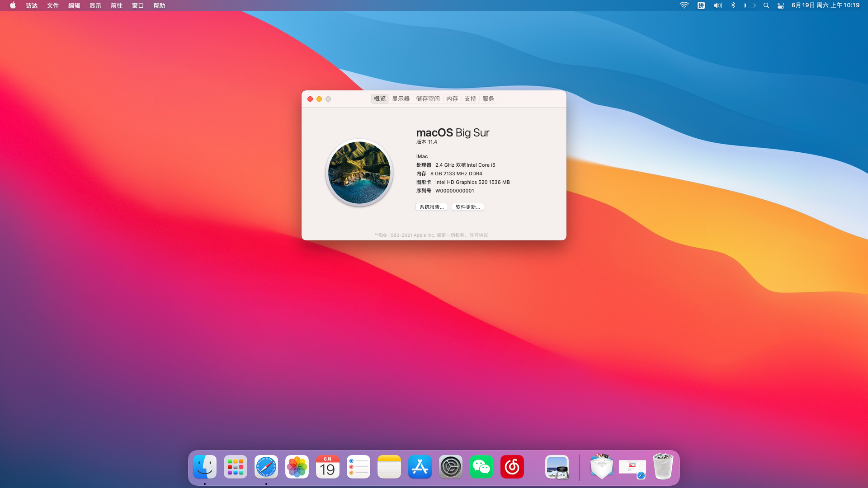868x488 pixels.
Task: Open Reminders from the Dock
Action: tap(359, 467)
